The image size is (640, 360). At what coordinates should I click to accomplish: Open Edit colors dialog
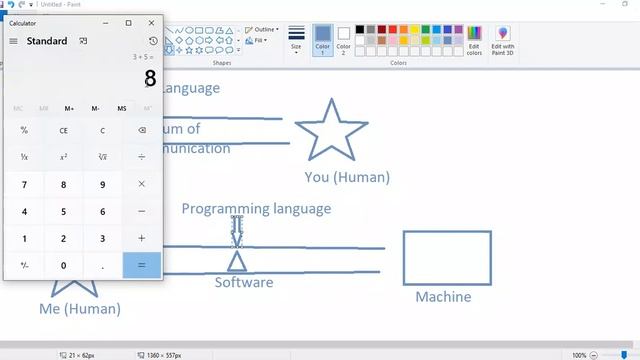click(x=474, y=40)
